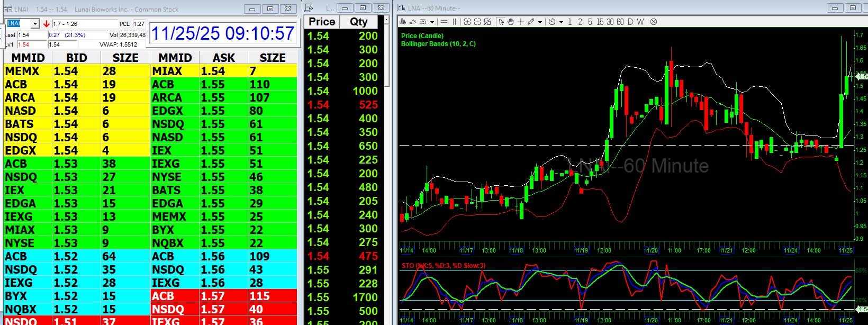
Task: Choose the pencil drawing tool
Action: (x=531, y=22)
